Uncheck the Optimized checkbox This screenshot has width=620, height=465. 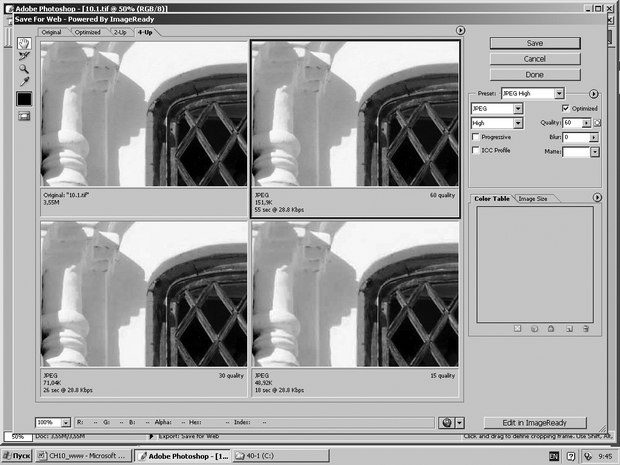pyautogui.click(x=566, y=108)
